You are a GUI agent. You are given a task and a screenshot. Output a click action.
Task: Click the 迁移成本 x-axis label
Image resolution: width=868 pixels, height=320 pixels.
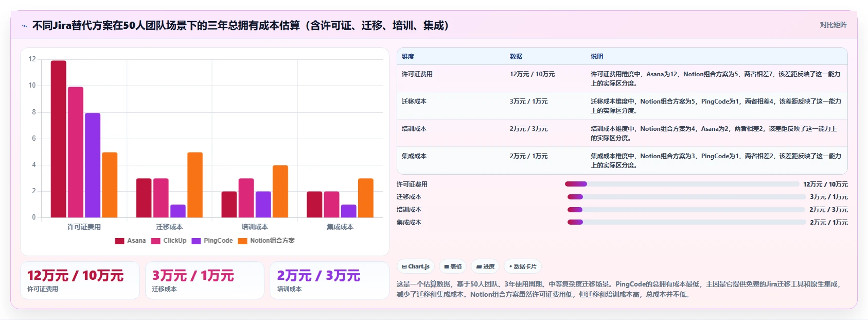169,227
